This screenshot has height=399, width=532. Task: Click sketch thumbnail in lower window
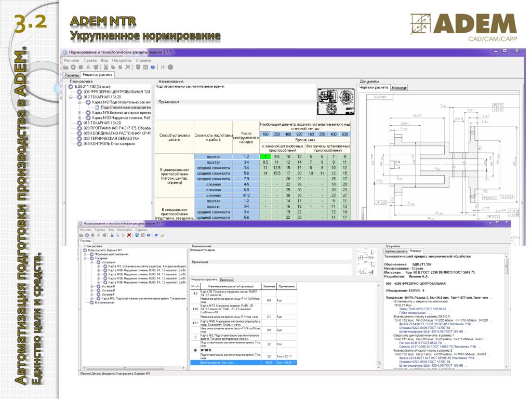366,261
